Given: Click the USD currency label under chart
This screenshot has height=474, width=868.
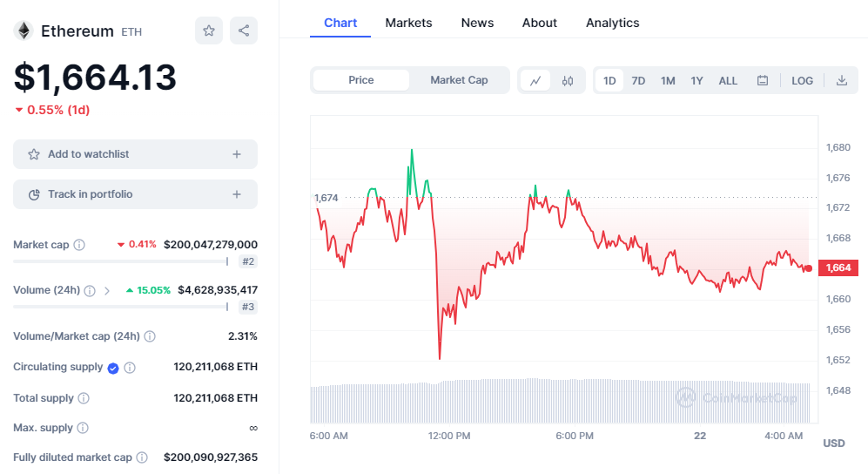Looking at the screenshot, I should (834, 443).
